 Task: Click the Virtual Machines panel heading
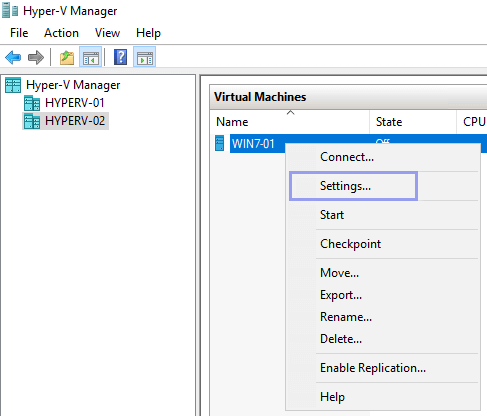pyautogui.click(x=260, y=97)
